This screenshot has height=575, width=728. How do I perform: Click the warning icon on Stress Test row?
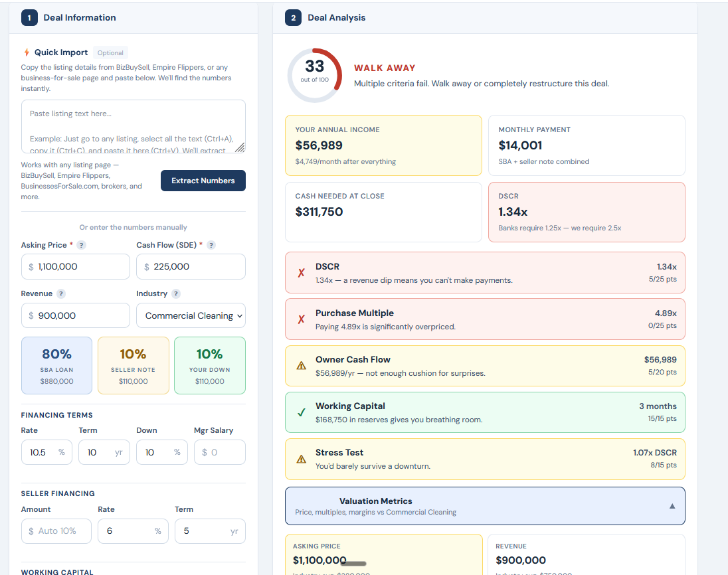point(300,459)
